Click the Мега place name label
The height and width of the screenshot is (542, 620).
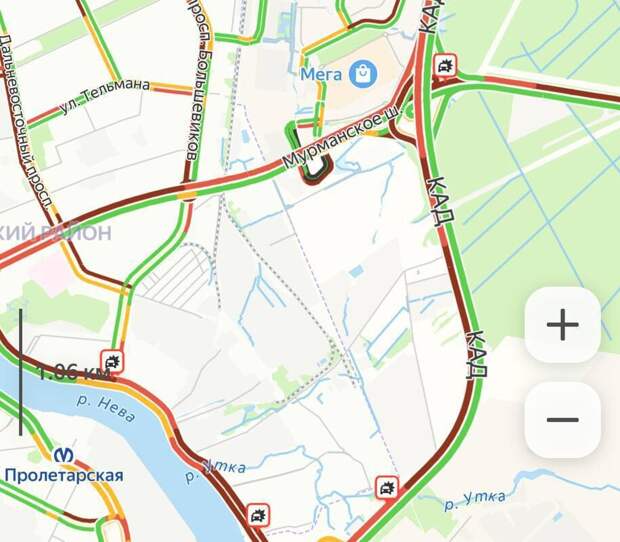321,74
